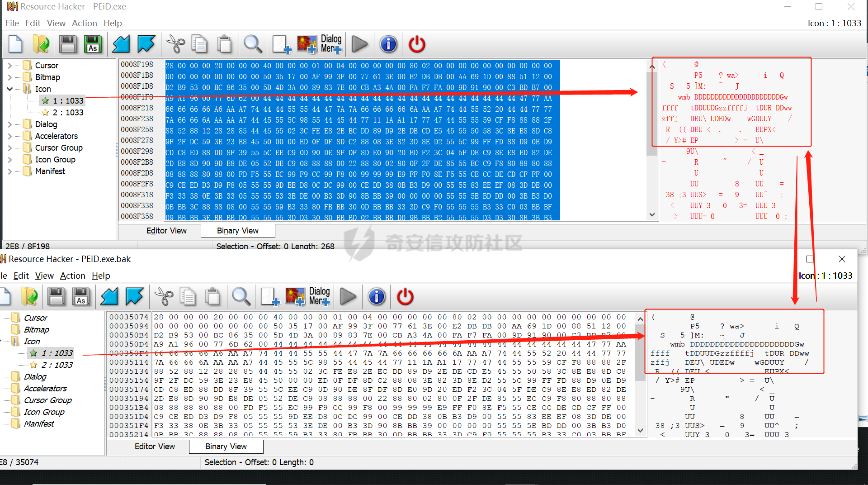Open Dialog Merge tool in PEiD.exe.bak window
The image size is (868, 485).
(x=320, y=297)
